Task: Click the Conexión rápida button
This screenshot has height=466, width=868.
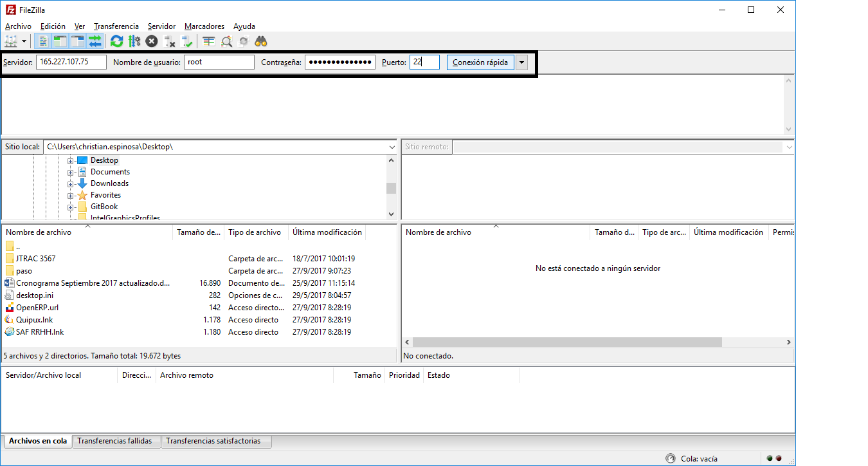Action: click(x=480, y=62)
